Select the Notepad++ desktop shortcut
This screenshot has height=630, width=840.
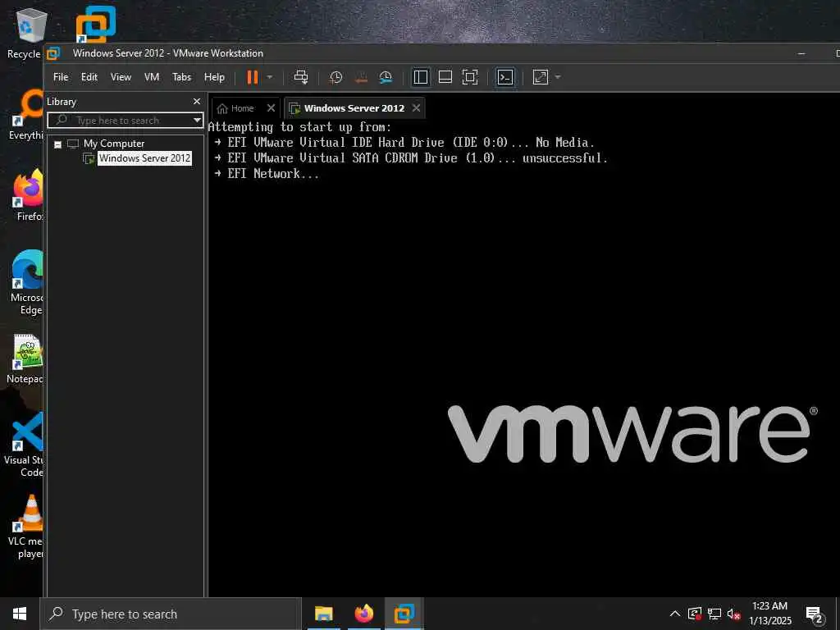(25, 358)
